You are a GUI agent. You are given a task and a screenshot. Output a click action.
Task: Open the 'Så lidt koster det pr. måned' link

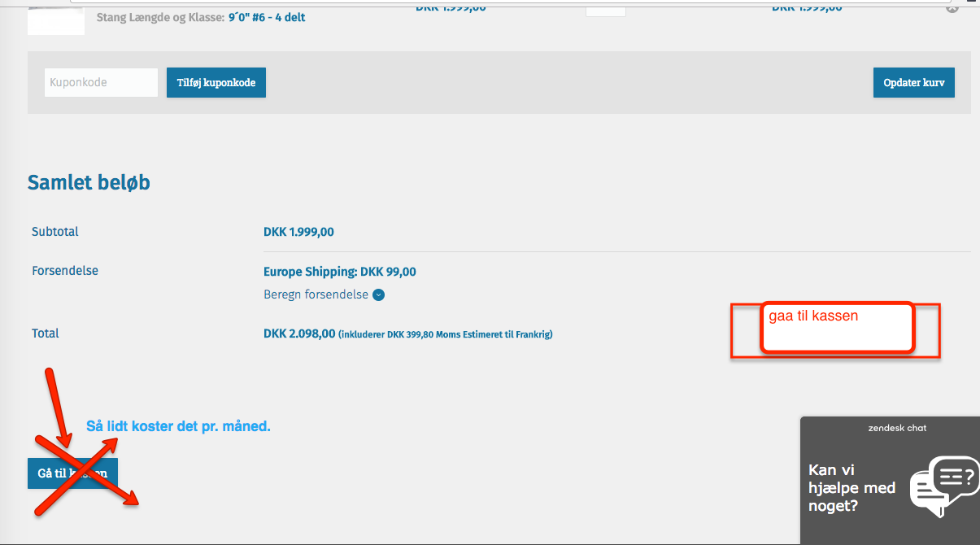[x=178, y=426]
